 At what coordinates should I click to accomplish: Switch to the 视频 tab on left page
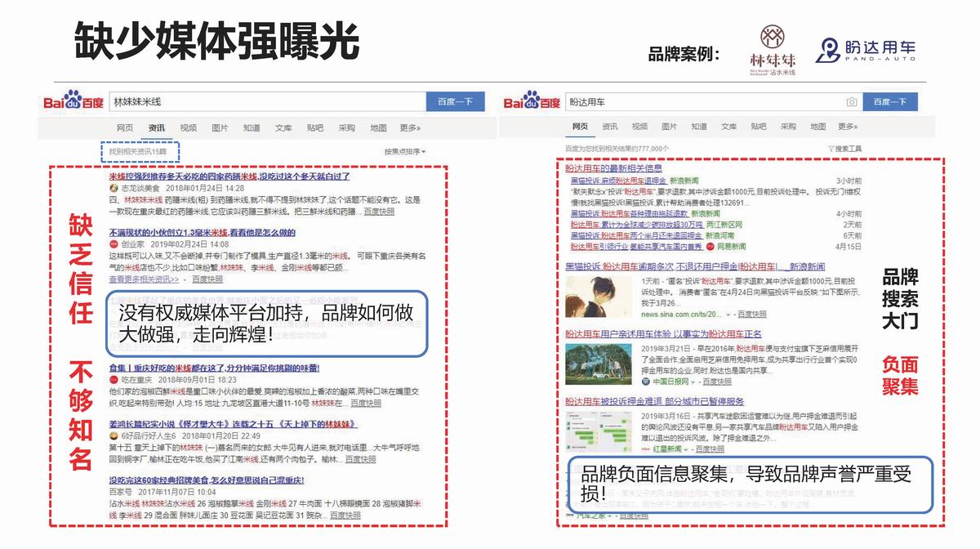188,128
